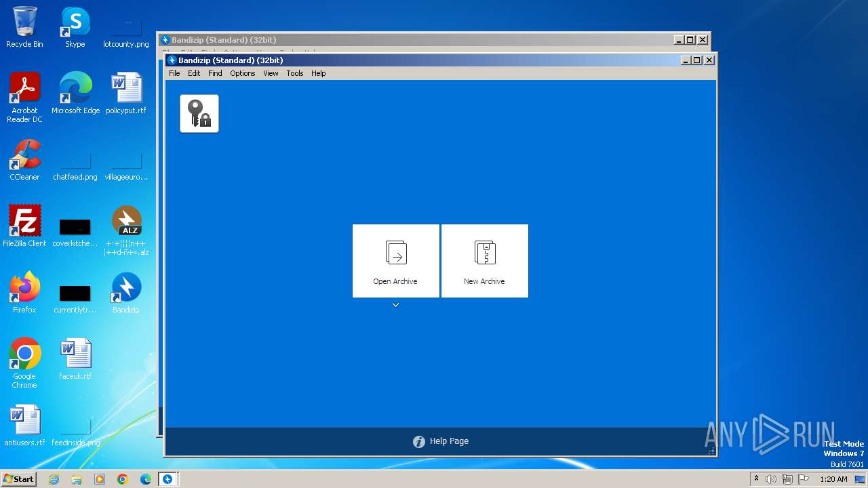Click the Open Archive tile
The width and height of the screenshot is (868, 488).
click(395, 261)
